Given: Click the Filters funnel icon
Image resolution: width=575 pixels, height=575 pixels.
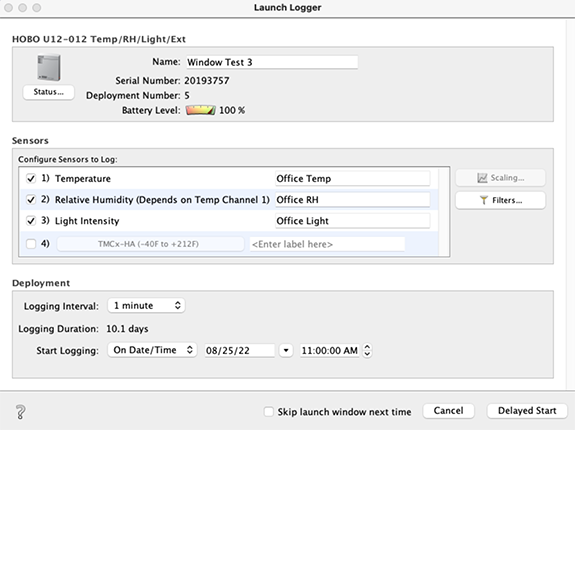Looking at the screenshot, I should click(484, 200).
